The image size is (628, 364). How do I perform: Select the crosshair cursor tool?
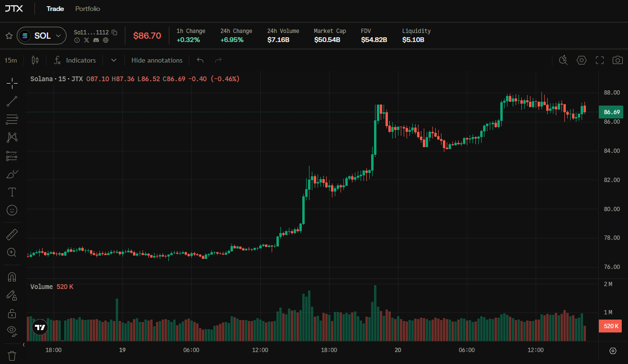pyautogui.click(x=12, y=83)
